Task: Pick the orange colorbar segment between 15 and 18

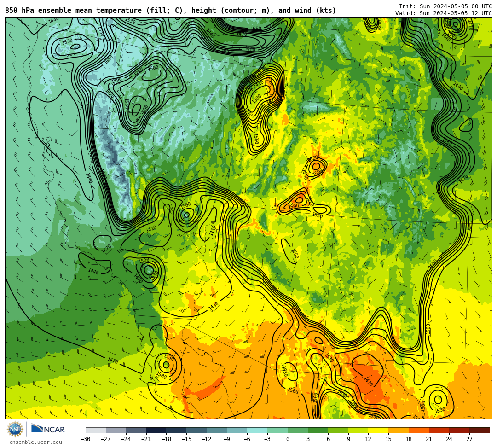Action: (x=399, y=430)
